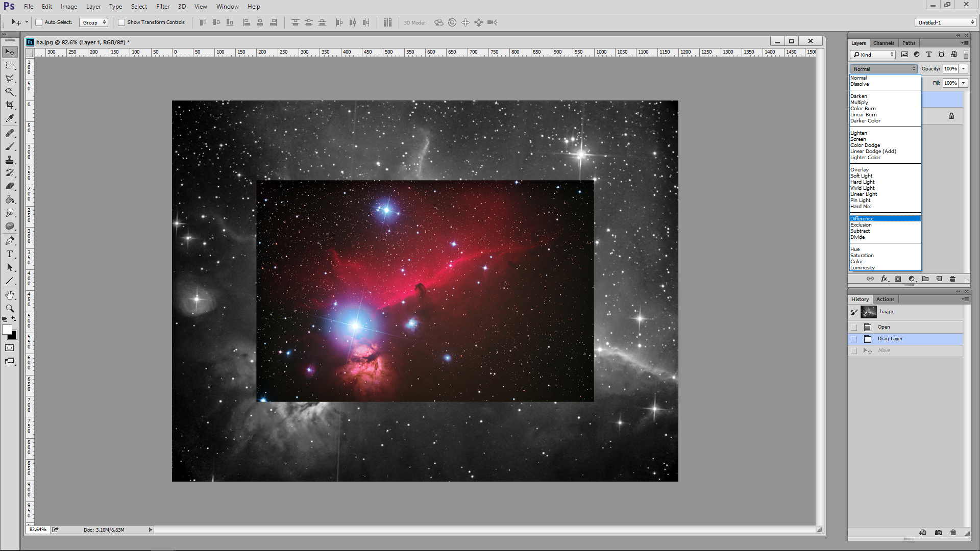
Task: Toggle history brush source for Move
Action: (x=854, y=350)
